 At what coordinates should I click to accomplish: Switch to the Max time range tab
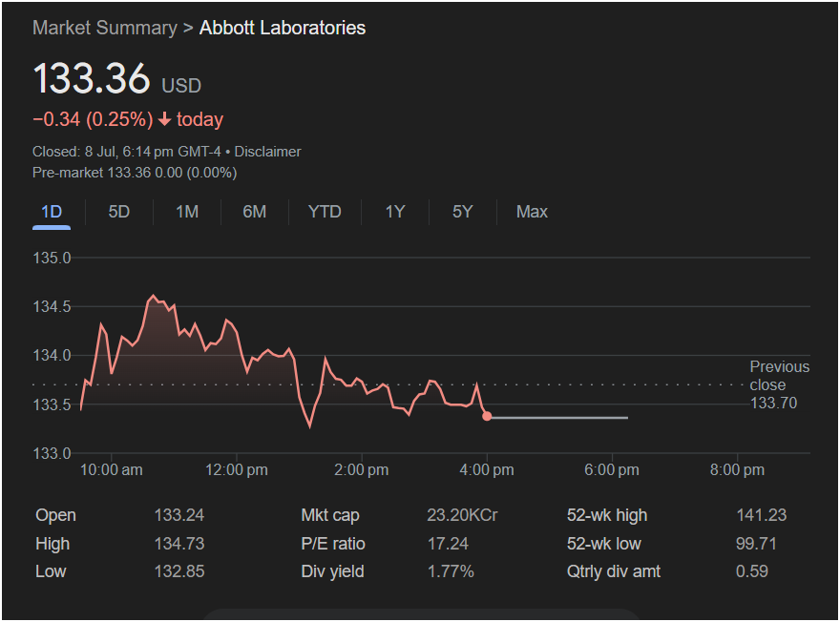[x=532, y=212]
